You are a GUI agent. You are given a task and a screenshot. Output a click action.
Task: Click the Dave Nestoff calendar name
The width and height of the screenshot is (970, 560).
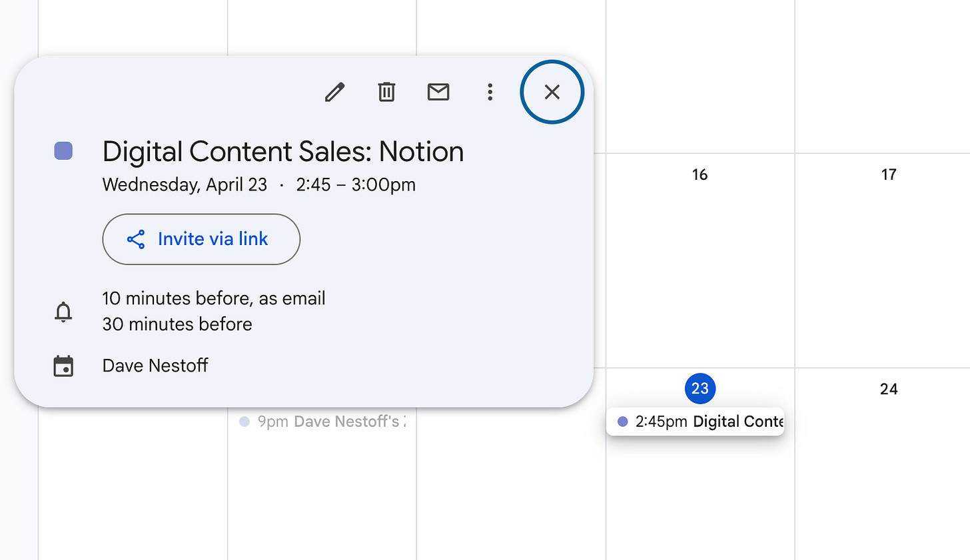coord(155,366)
